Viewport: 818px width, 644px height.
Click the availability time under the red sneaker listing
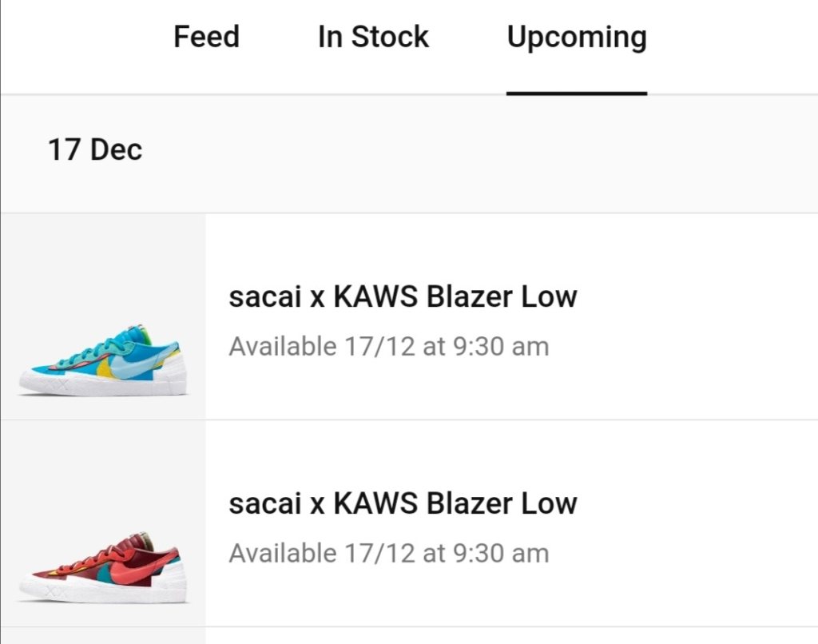click(x=389, y=554)
